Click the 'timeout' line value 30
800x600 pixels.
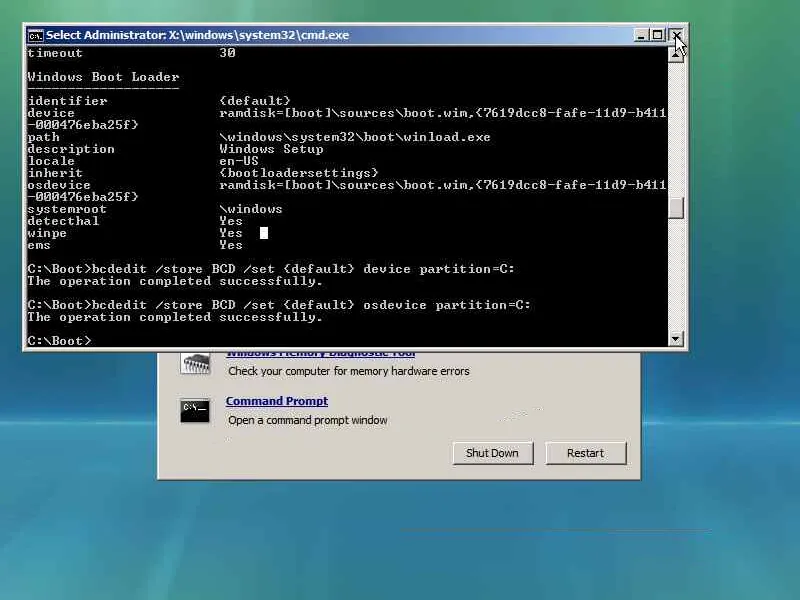pyautogui.click(x=228, y=53)
